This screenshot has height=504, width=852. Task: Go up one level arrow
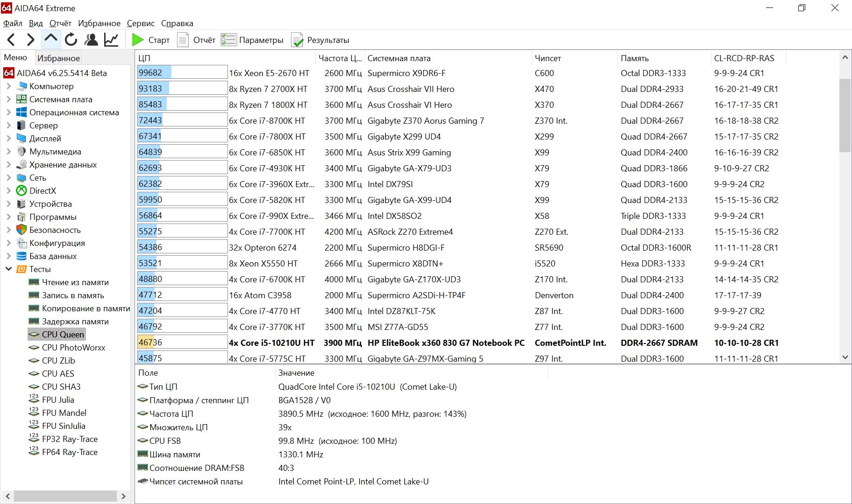[51, 39]
